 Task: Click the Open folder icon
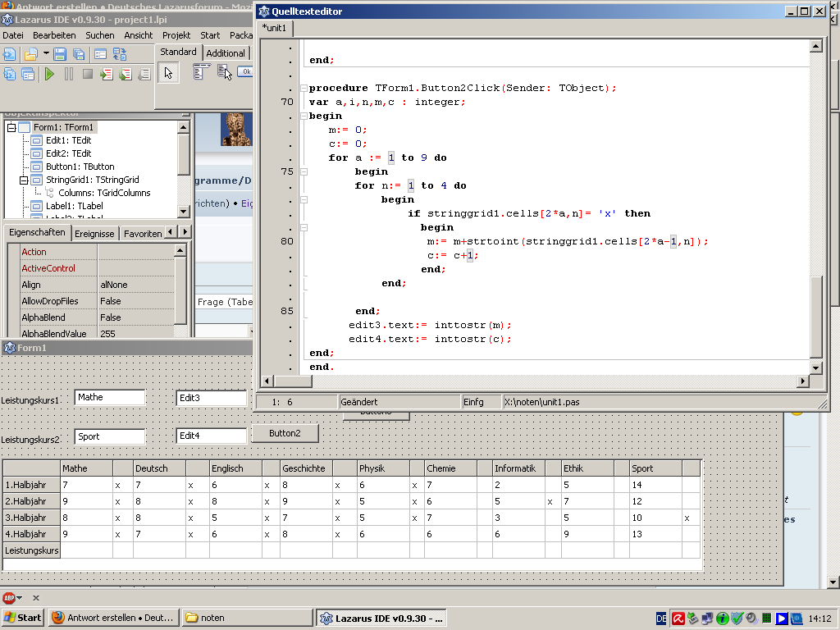tap(30, 54)
